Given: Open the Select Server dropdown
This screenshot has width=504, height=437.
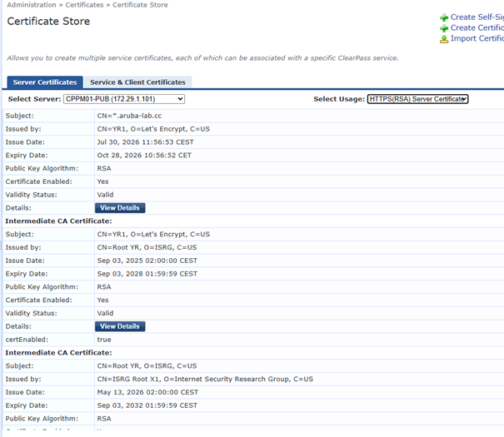Looking at the screenshot, I should 124,99.
